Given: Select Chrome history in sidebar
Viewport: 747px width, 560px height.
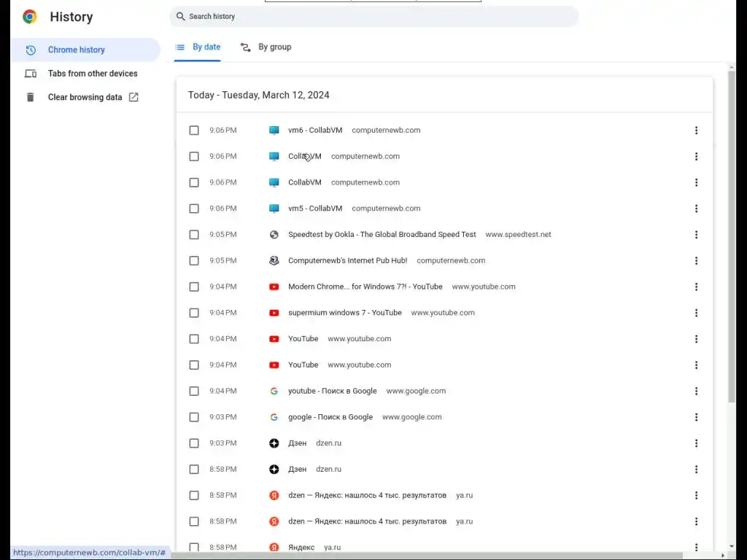Looking at the screenshot, I should pyautogui.click(x=85, y=50).
